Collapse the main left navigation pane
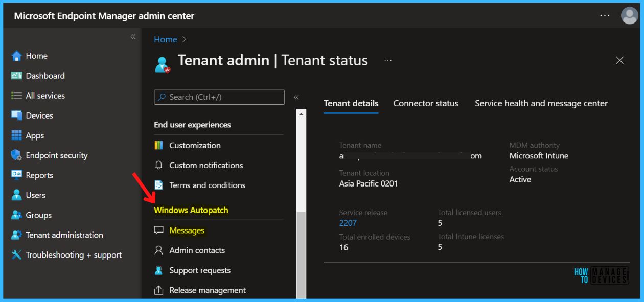Viewport: 644px width, 302px height. pos(133,37)
